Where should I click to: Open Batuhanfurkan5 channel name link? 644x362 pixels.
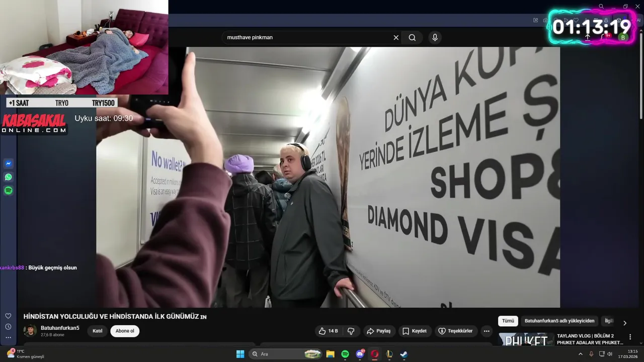(x=60, y=328)
